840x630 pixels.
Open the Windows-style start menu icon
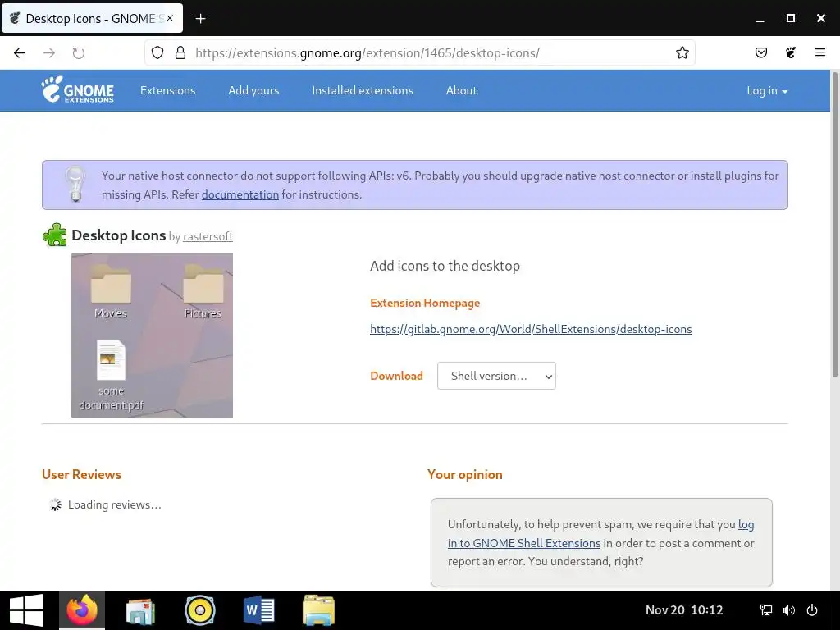(x=26, y=610)
